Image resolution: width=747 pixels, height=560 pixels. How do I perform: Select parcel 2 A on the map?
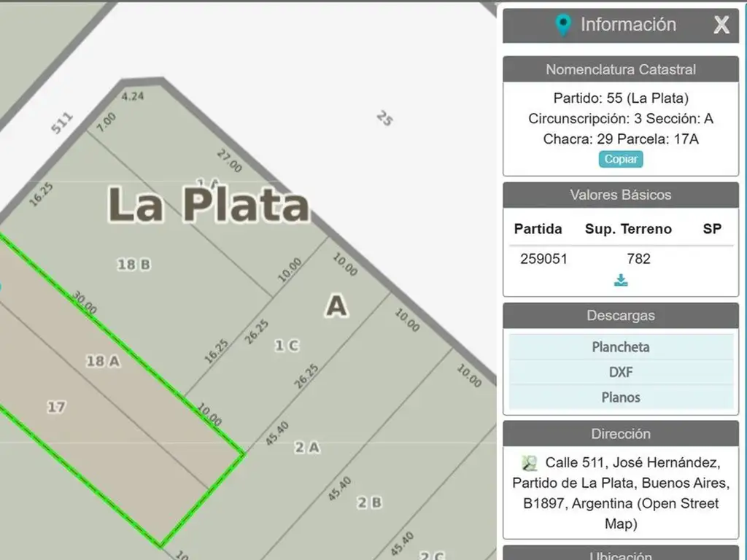click(307, 447)
